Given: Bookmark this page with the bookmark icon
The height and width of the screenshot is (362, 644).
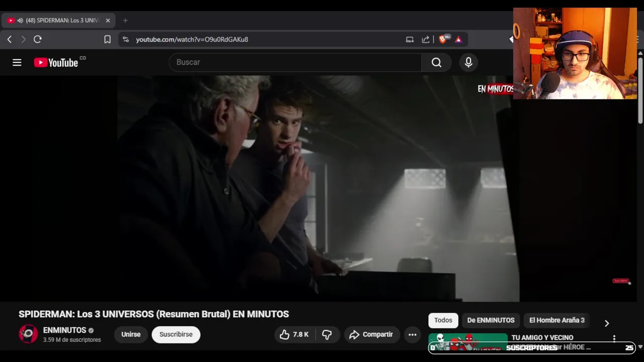Looking at the screenshot, I should pos(107,39).
